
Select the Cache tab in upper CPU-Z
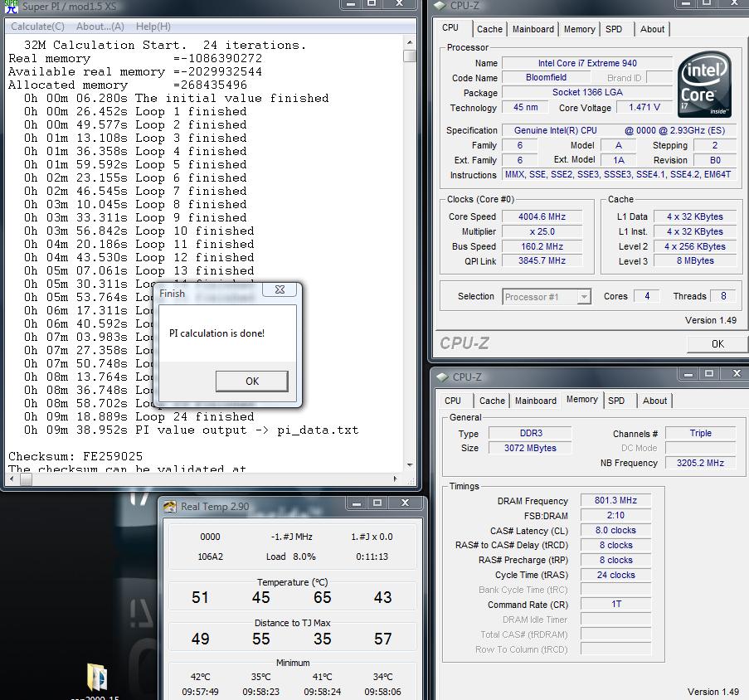489,29
